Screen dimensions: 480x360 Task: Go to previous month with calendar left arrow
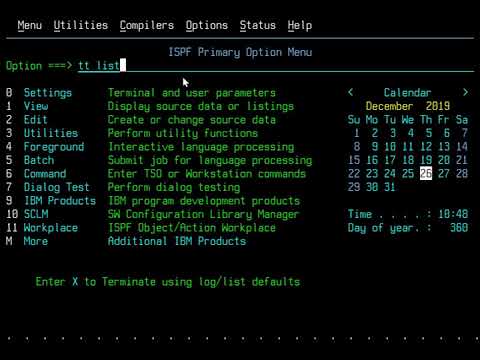point(350,92)
